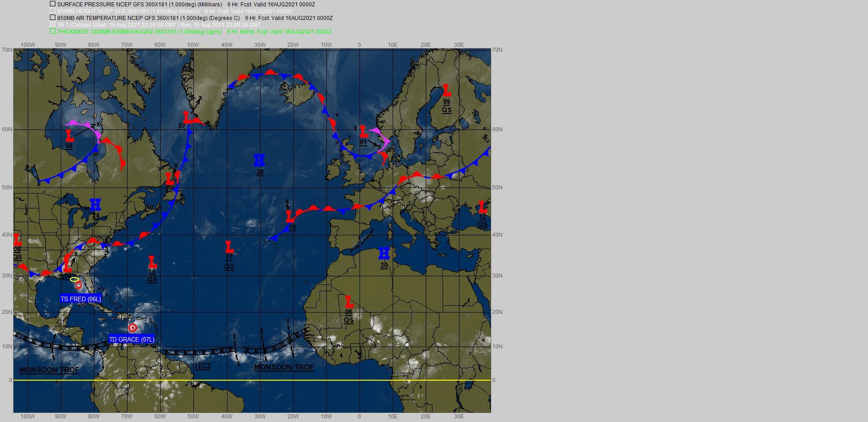Select the red TD Grace cyclone symbol

(133, 328)
